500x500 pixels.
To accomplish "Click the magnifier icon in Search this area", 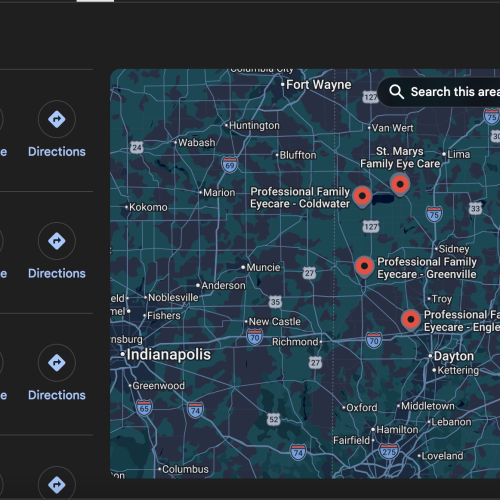I will point(396,91).
